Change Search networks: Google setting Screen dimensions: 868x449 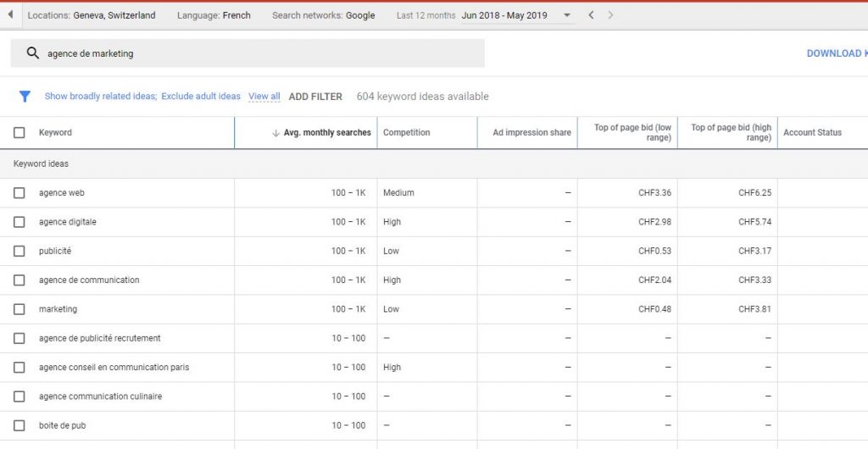coord(323,15)
